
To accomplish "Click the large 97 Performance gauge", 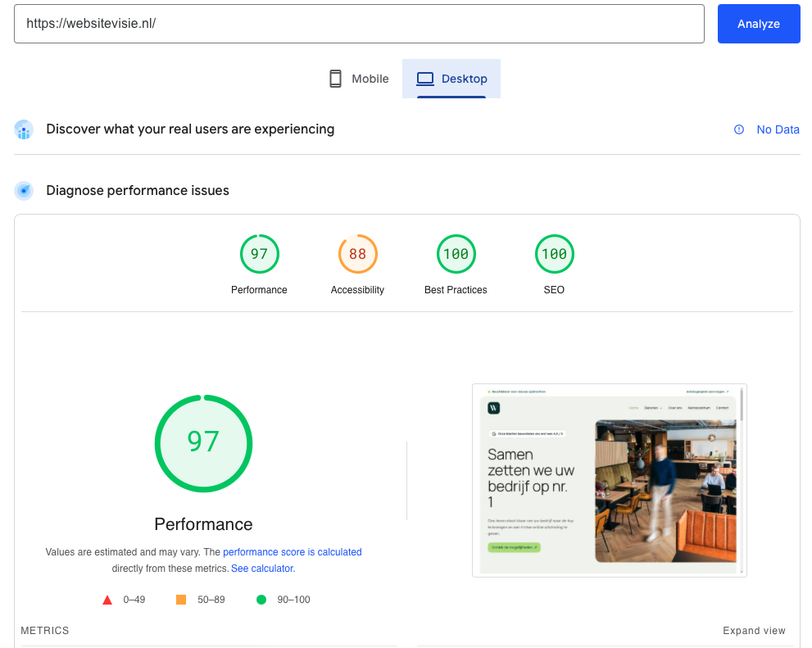I will (203, 443).
